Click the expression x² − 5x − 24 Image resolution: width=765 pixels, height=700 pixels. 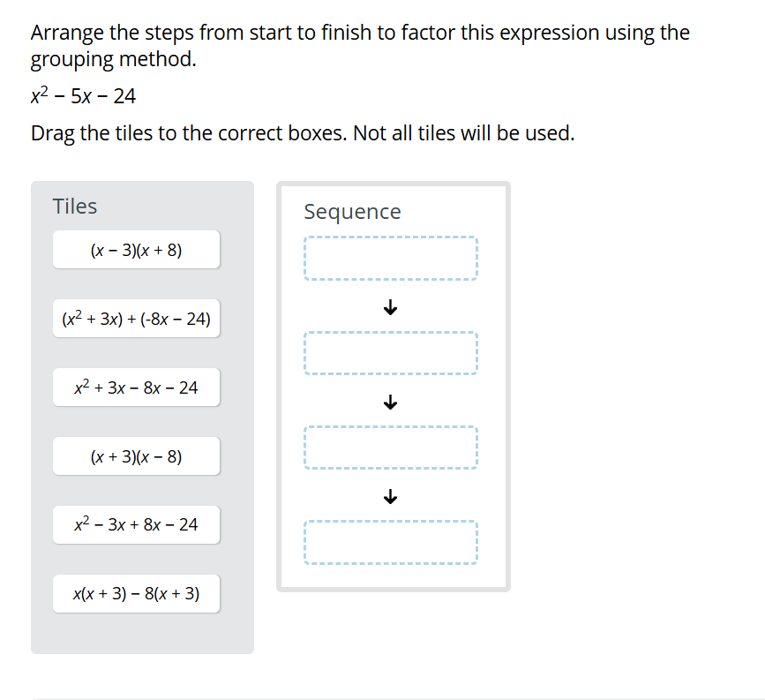[83, 95]
